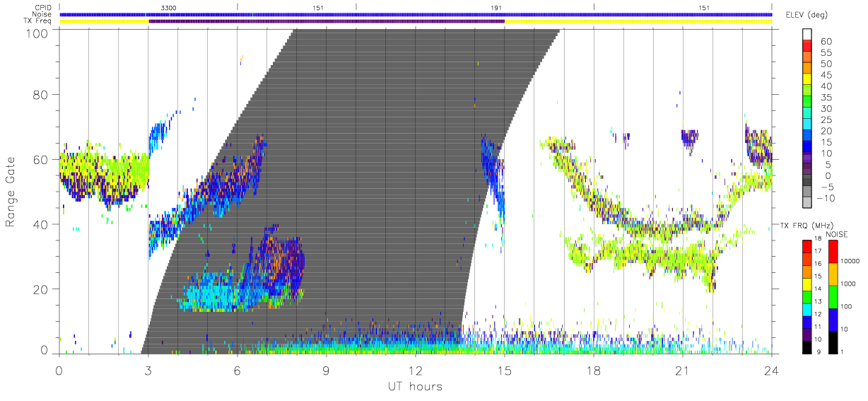Pick the dark gray ELEV swatch between 0 and -5
Screen dimensions: 868x401
tap(808, 181)
